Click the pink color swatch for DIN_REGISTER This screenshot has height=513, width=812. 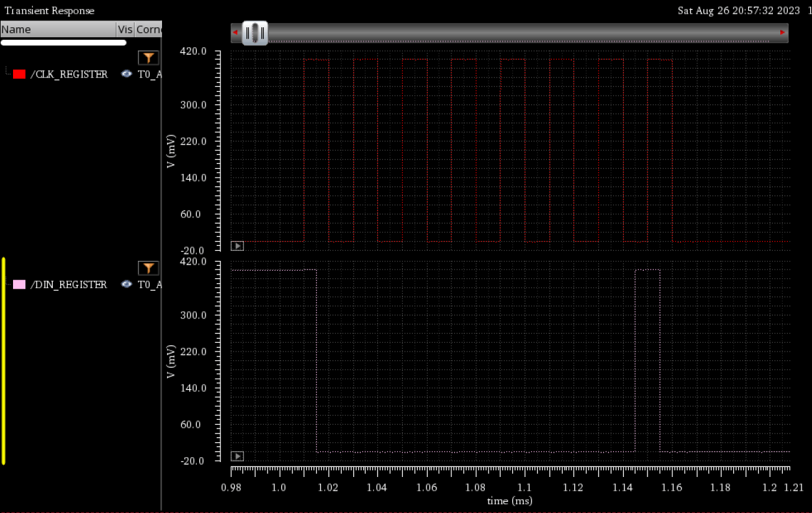pyautogui.click(x=19, y=284)
